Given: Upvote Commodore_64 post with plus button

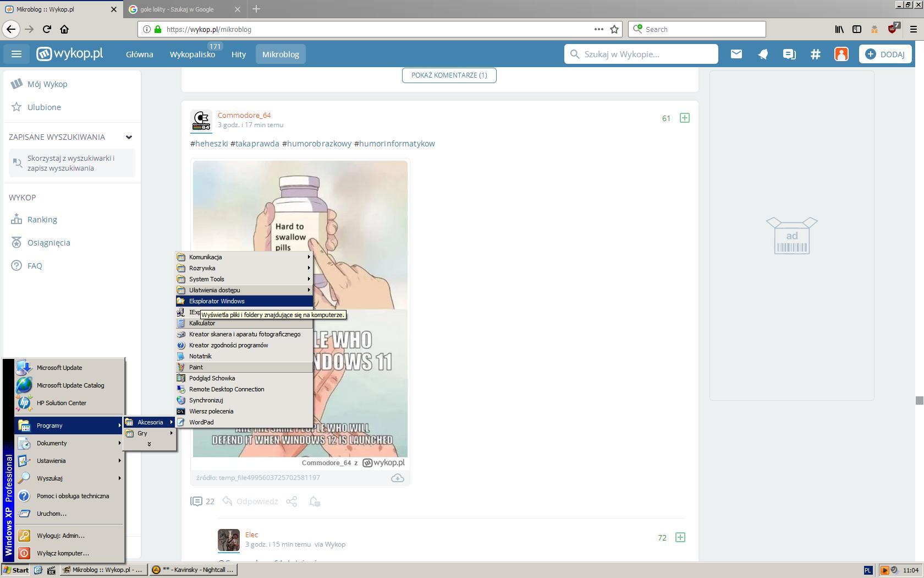Looking at the screenshot, I should pyautogui.click(x=684, y=118).
